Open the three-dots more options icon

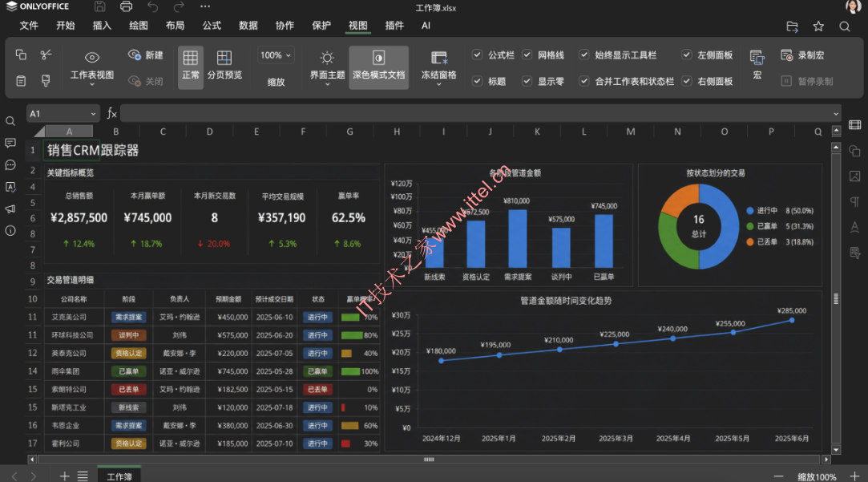(205, 6)
